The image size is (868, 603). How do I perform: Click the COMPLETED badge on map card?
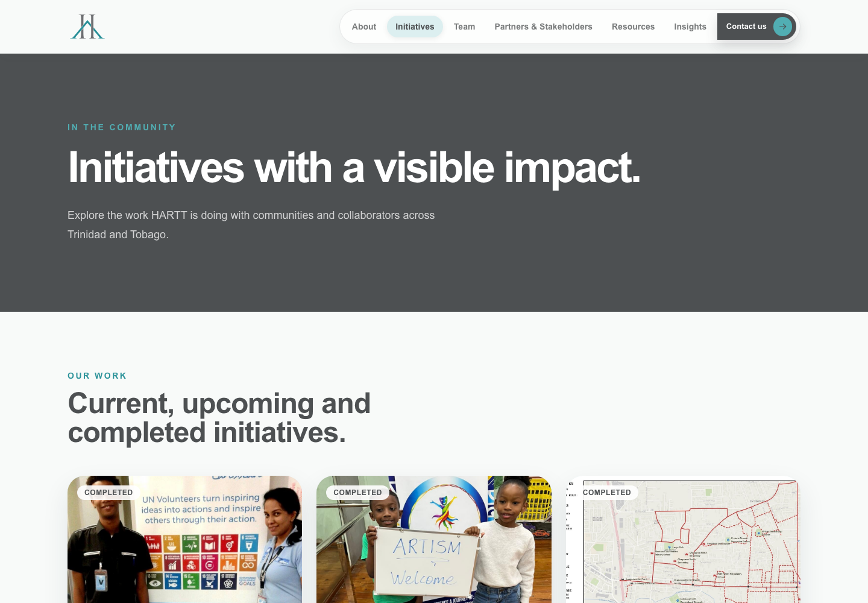click(607, 493)
